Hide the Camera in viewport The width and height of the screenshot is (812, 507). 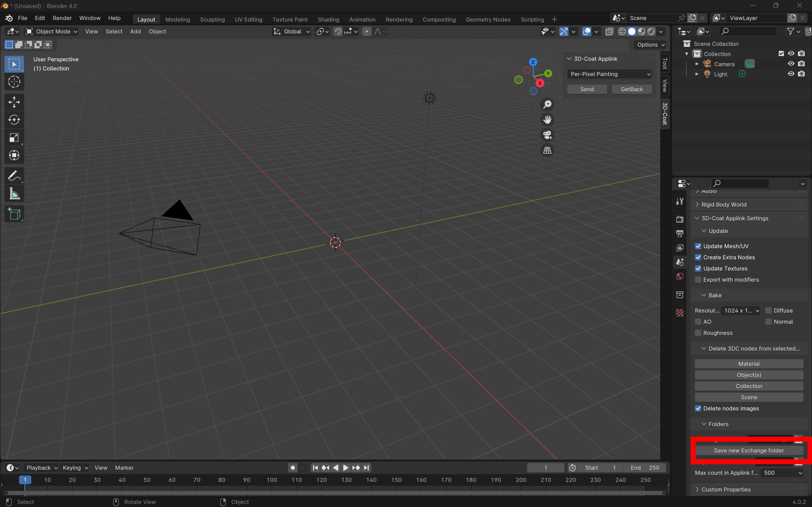tap(791, 64)
